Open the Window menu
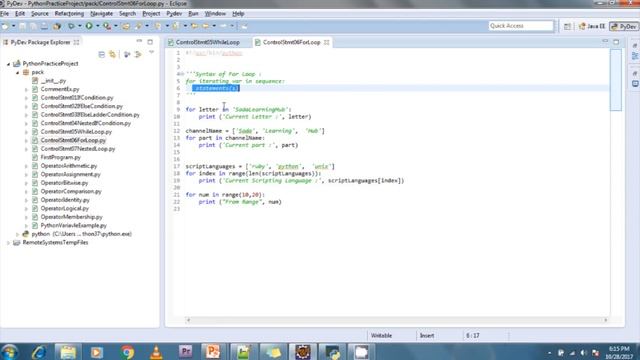 (215, 13)
